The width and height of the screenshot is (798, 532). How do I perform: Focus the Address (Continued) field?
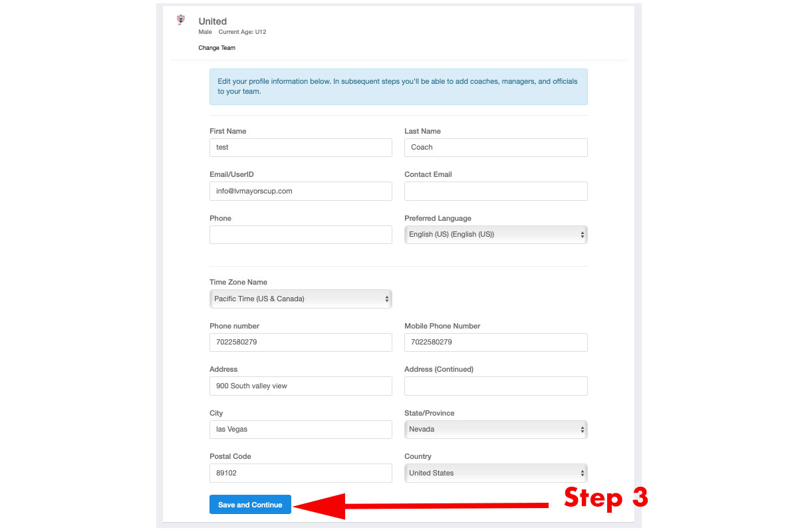[x=495, y=386]
